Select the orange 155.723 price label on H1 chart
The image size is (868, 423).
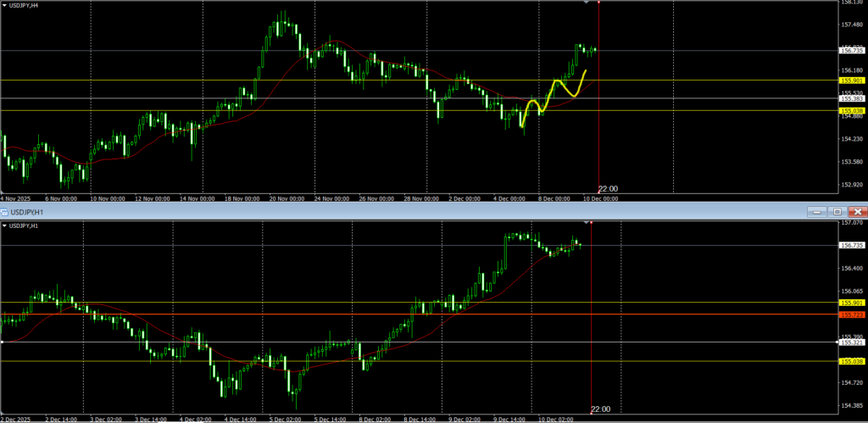(x=851, y=314)
